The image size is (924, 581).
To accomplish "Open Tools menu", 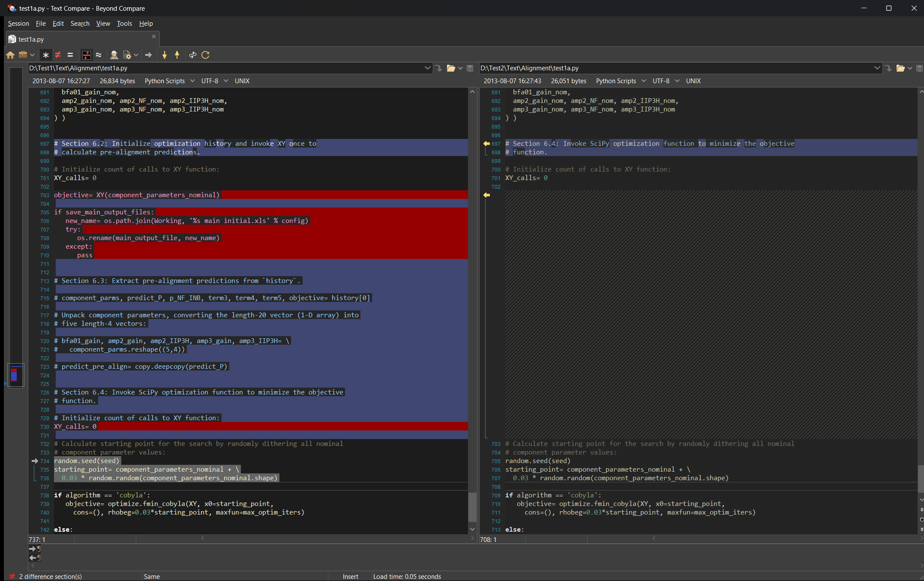I will point(124,24).
